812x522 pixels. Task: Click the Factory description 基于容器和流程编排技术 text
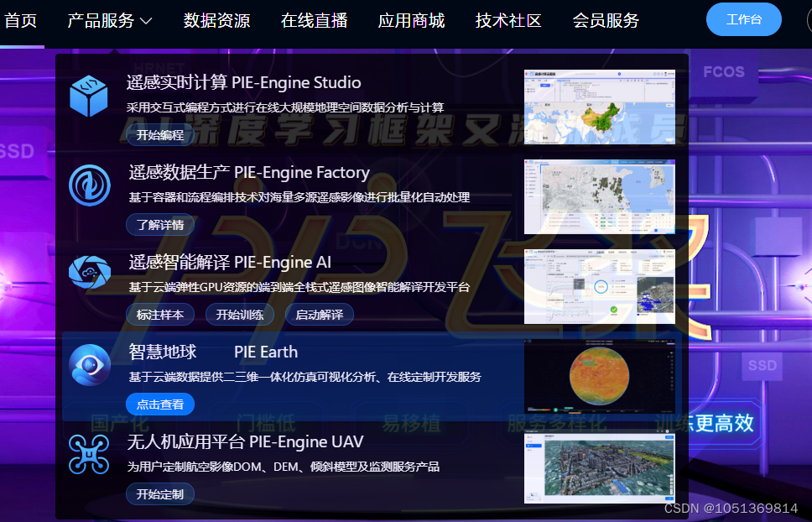[299, 197]
